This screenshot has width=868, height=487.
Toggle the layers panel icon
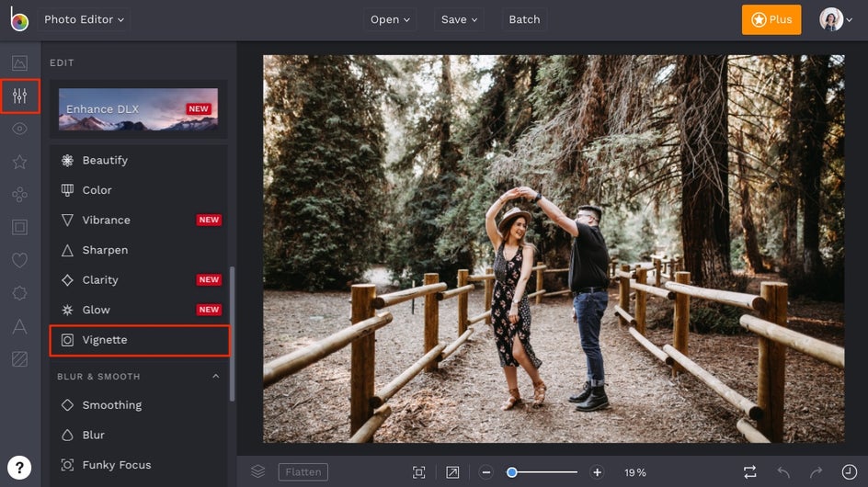[258, 471]
